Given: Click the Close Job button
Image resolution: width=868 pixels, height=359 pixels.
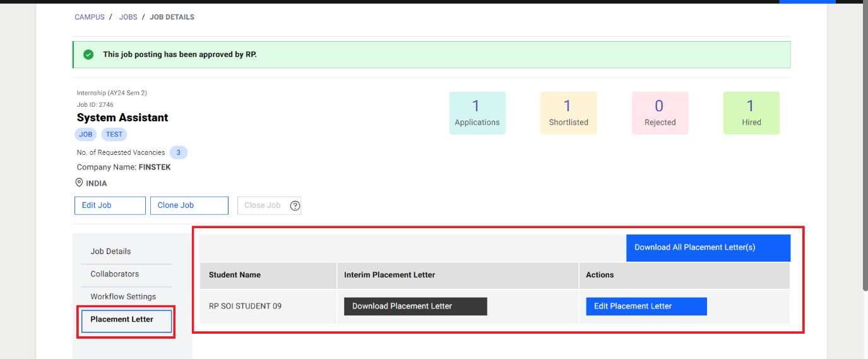Looking at the screenshot, I should pos(262,205).
